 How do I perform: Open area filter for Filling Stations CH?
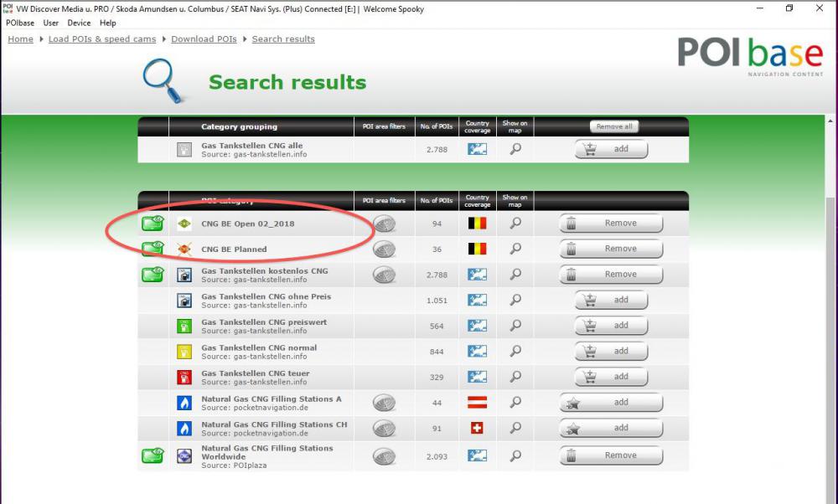(385, 428)
